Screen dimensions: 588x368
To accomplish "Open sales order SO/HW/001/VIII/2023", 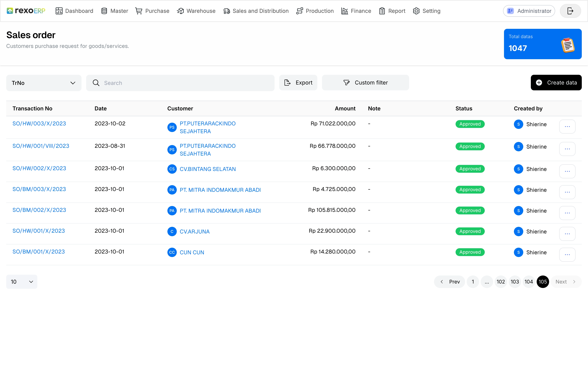I will [41, 146].
